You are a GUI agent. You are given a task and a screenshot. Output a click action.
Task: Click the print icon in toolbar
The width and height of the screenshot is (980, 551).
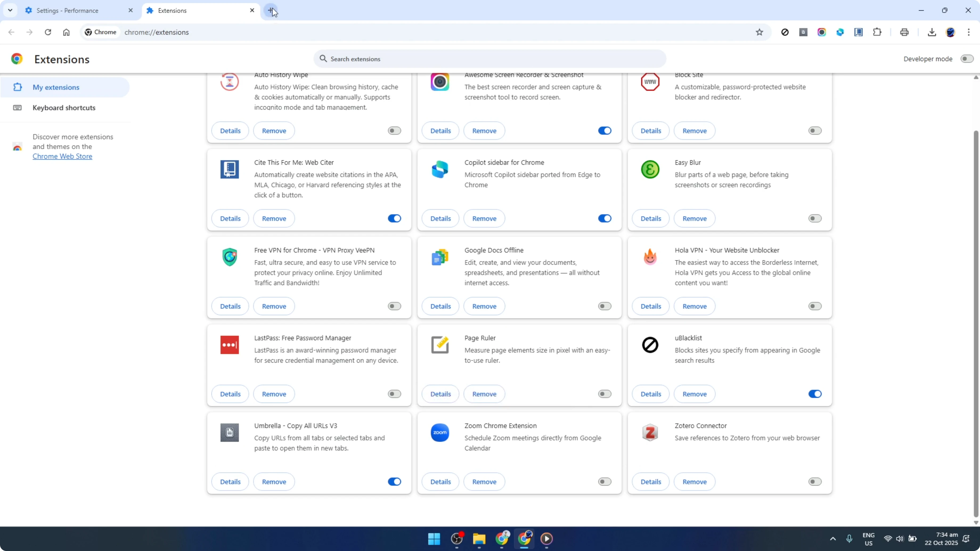pos(904,32)
